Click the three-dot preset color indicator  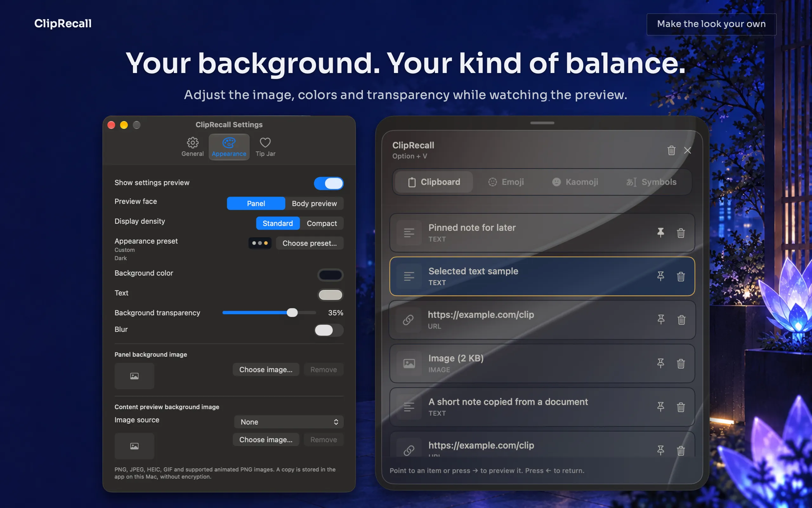(x=260, y=243)
